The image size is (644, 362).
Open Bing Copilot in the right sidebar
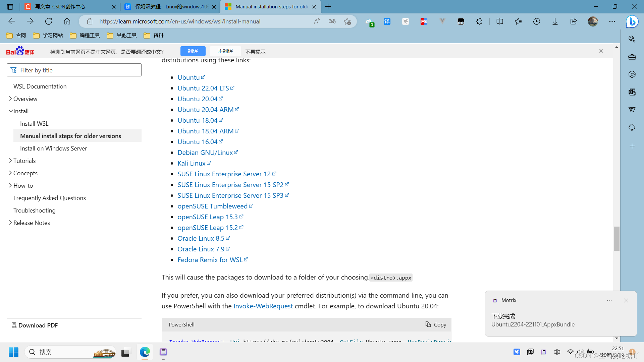[632, 21]
